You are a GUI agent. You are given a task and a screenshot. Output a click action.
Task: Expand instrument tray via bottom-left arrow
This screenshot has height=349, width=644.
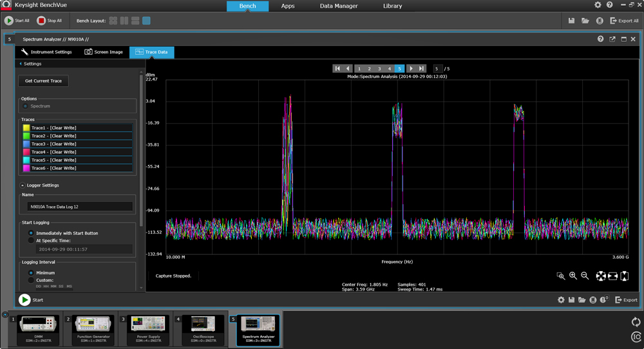tap(5, 315)
